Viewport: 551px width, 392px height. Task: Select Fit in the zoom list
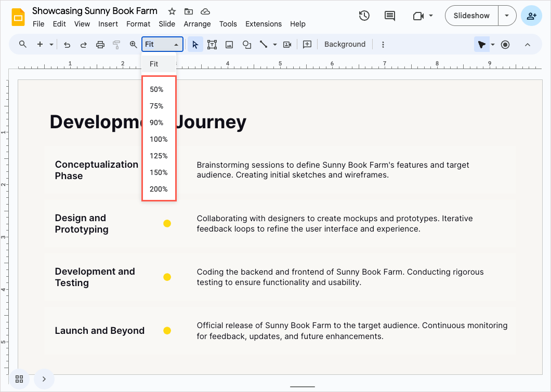[159, 64]
